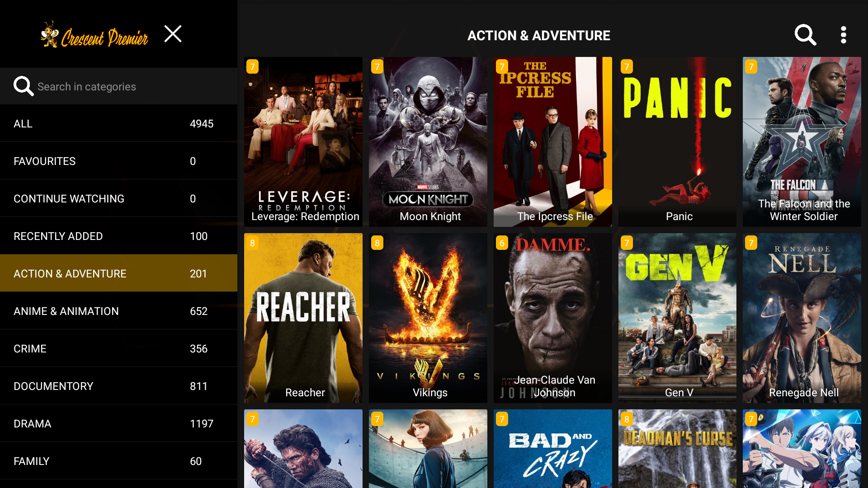Click the magnifier icon in the category search

(24, 86)
